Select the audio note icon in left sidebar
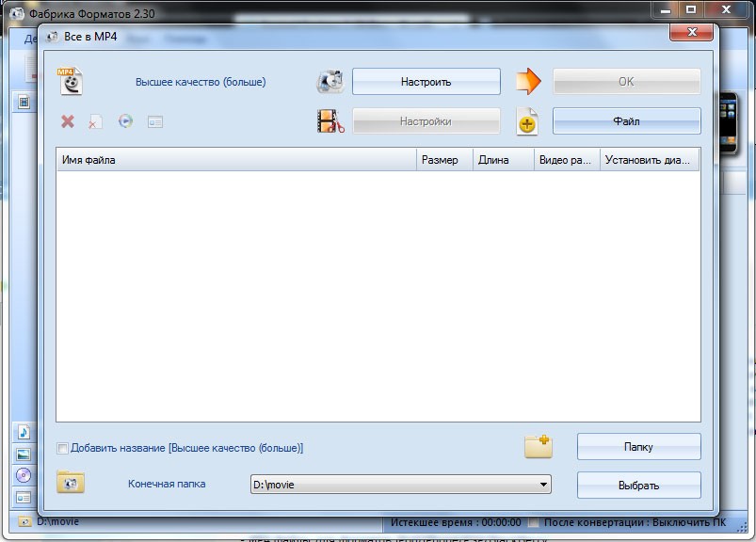The height and width of the screenshot is (542, 756). 24,432
